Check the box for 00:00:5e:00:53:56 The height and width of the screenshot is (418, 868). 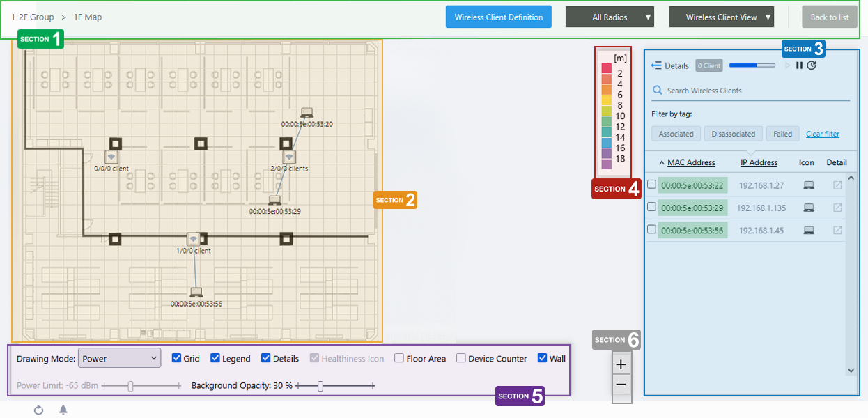click(652, 229)
